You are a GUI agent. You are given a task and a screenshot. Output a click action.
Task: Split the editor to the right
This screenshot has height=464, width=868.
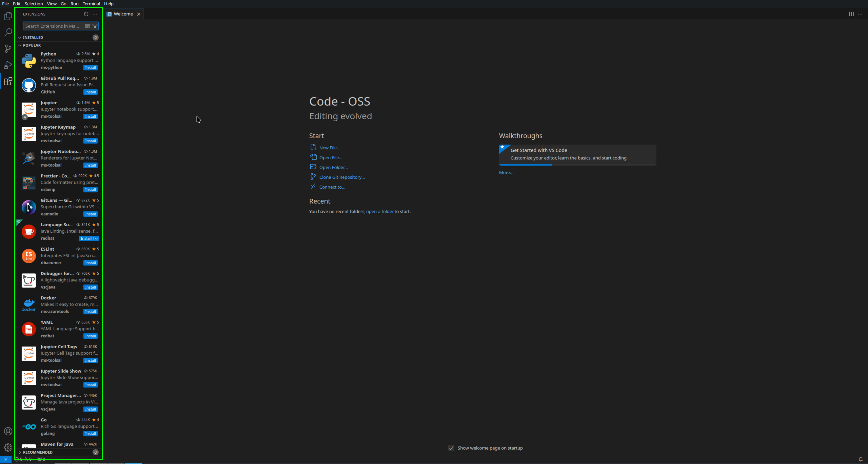(x=851, y=14)
